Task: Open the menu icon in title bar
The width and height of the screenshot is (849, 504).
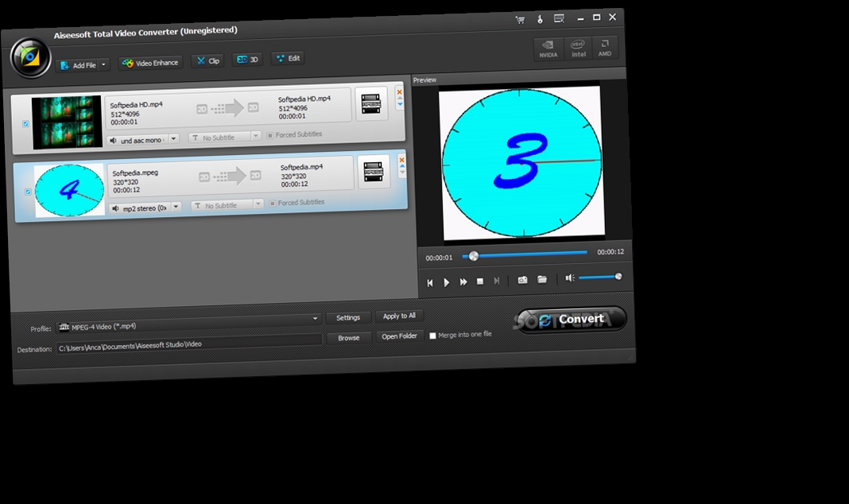Action: click(559, 18)
